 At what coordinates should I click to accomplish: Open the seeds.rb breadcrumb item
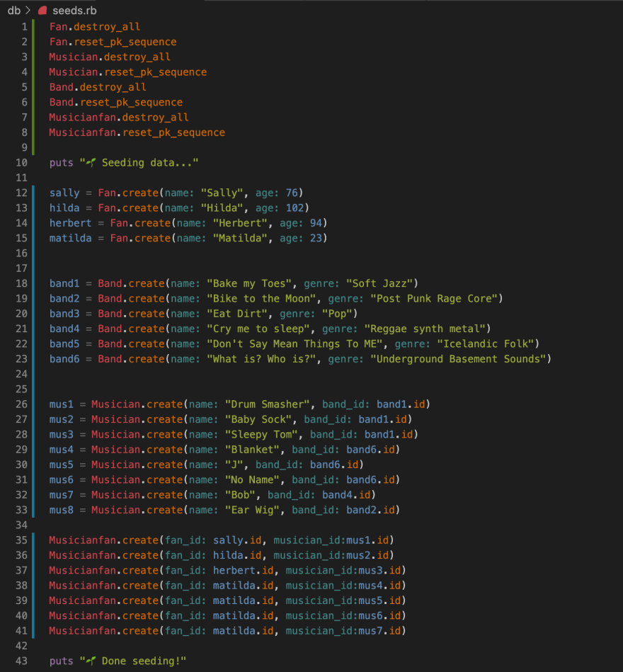click(x=74, y=11)
